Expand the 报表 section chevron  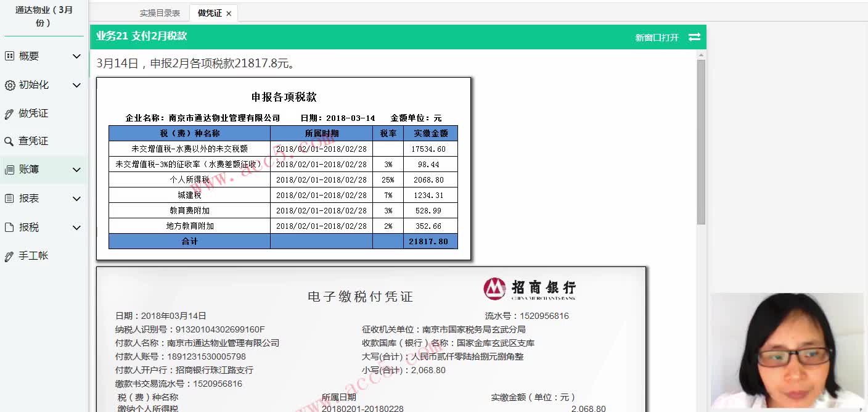pos(76,197)
